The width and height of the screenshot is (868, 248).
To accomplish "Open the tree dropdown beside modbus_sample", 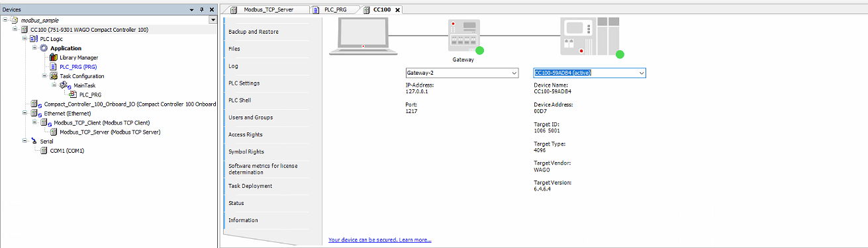I will [213, 21].
